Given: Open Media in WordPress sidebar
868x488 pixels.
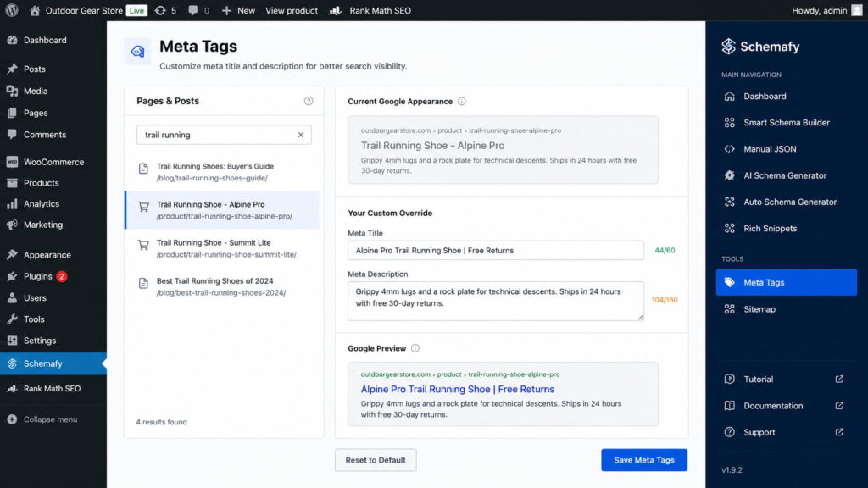Looking at the screenshot, I should click(x=53, y=91).
